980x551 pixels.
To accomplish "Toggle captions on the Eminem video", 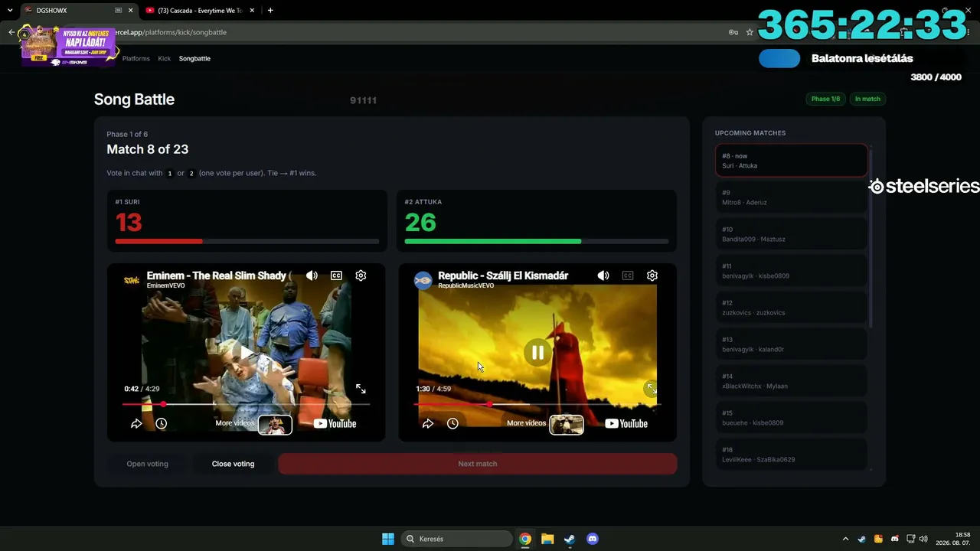I will tap(336, 275).
